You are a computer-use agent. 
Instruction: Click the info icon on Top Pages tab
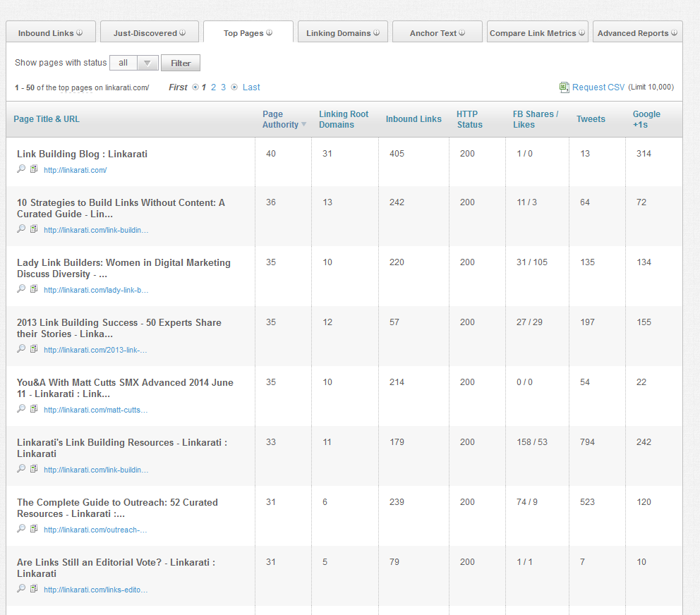(269, 32)
